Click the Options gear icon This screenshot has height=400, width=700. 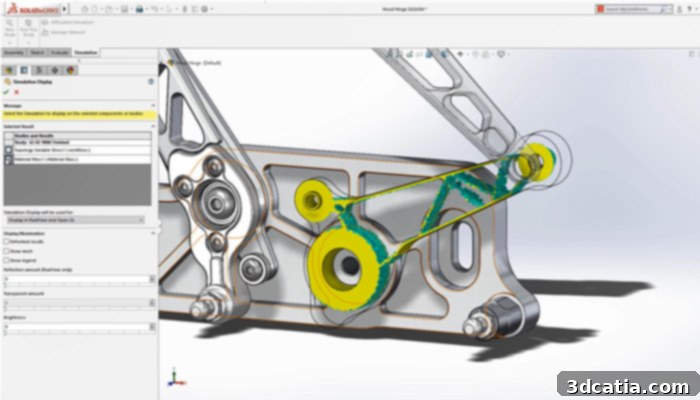(204, 8)
